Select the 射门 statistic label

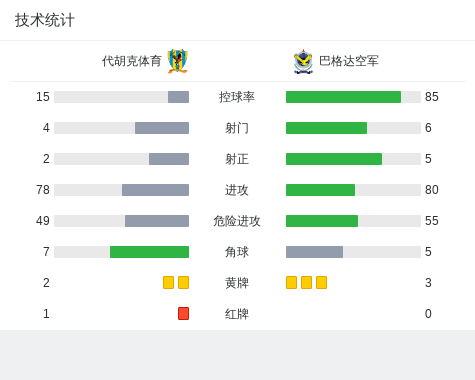point(237,128)
